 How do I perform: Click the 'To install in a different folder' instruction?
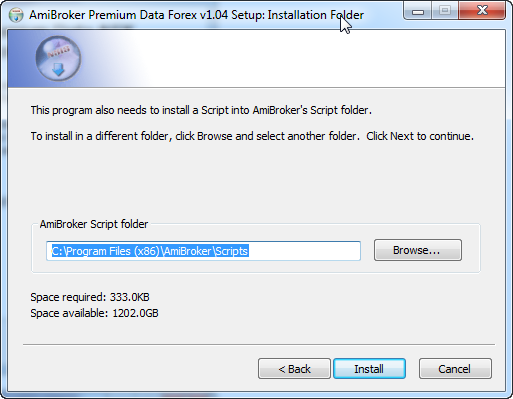252,136
